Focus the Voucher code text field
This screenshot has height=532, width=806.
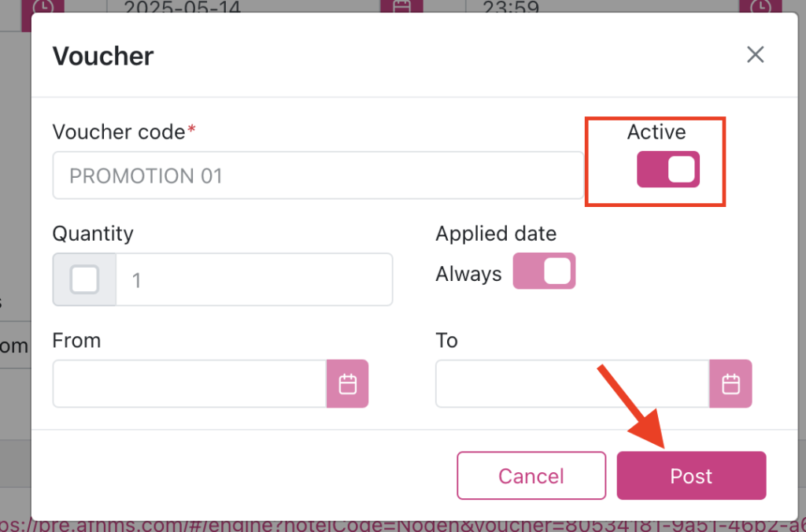318,175
